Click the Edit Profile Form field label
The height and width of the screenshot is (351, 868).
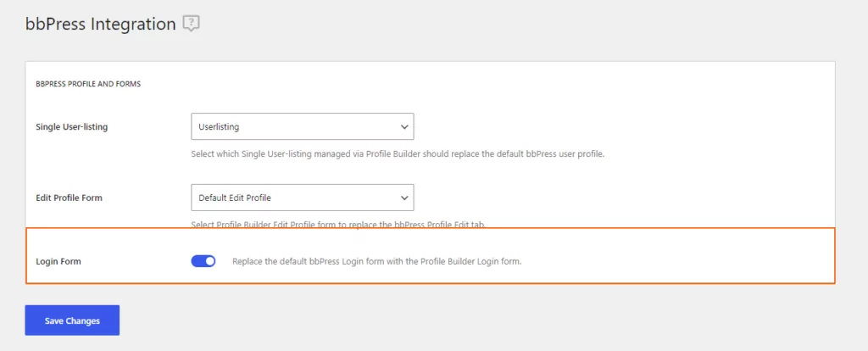[69, 198]
